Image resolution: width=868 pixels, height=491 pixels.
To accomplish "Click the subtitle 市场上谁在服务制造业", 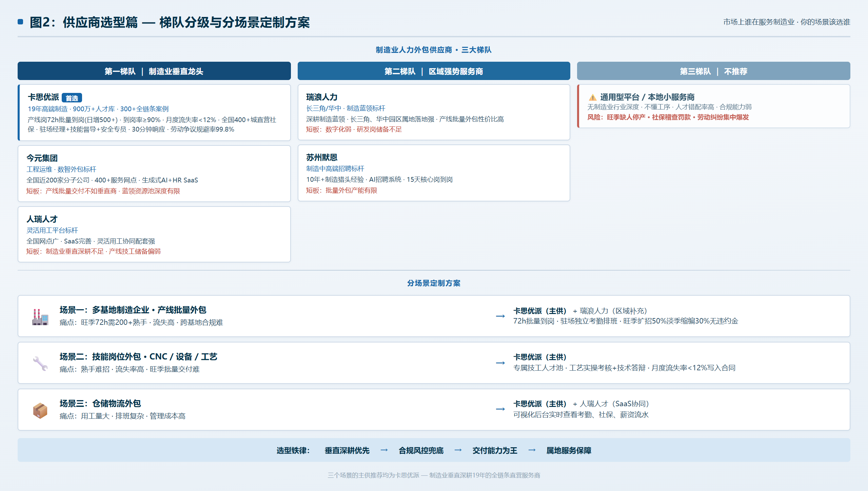I will (759, 22).
